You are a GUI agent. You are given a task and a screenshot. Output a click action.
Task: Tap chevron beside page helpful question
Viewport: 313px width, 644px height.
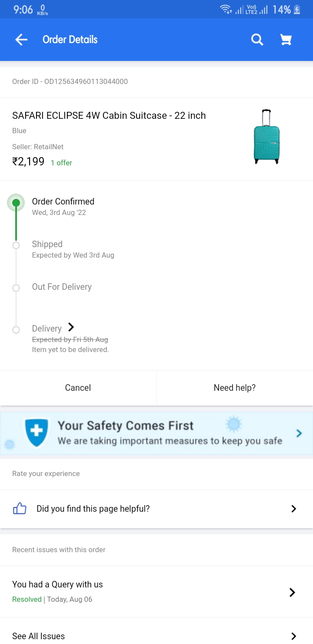point(293,509)
